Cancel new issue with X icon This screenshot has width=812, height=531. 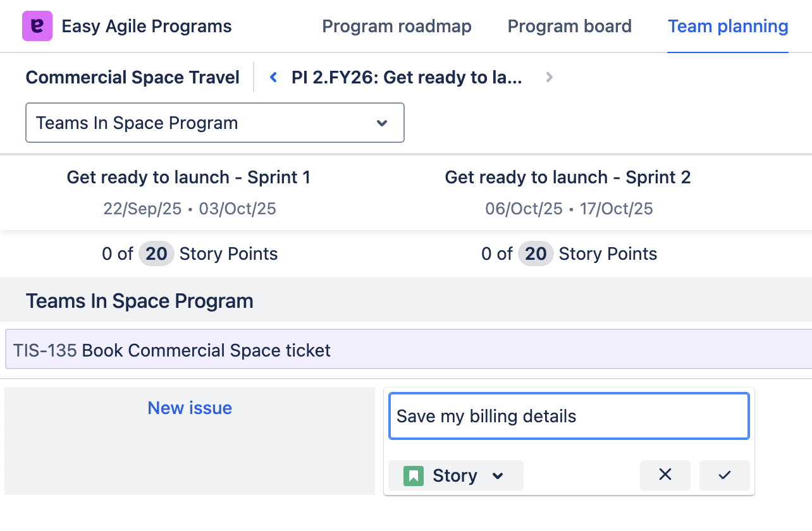pyautogui.click(x=665, y=475)
